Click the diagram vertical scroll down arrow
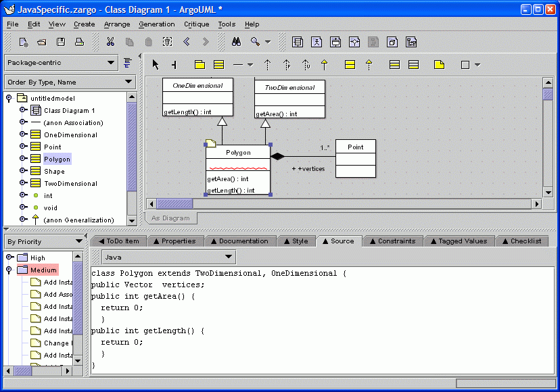 click(x=549, y=192)
